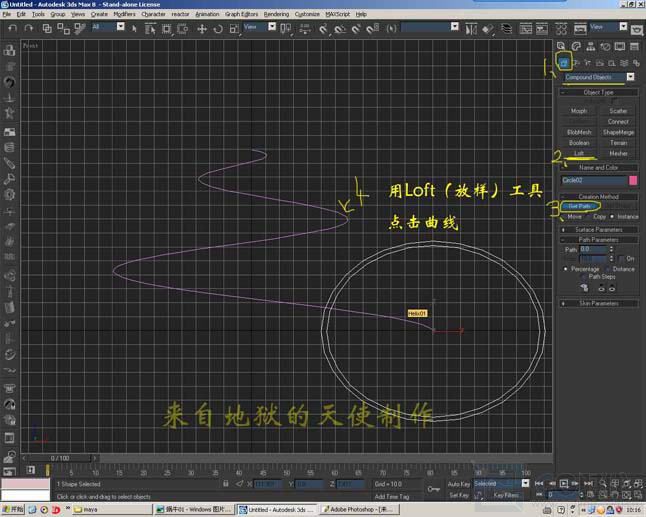Screen dimensions: 646x517
Task: Choose the Select and Move tool
Action: [x=202, y=28]
